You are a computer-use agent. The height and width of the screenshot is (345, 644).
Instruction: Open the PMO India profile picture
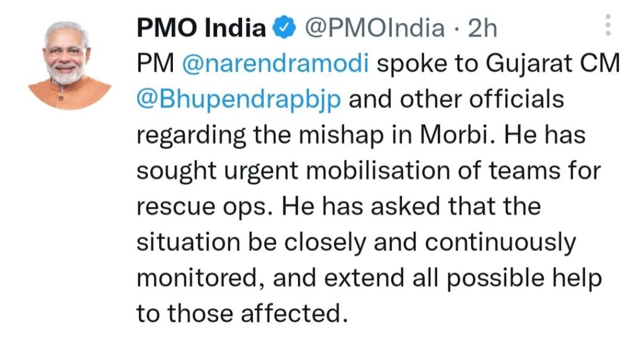70,65
